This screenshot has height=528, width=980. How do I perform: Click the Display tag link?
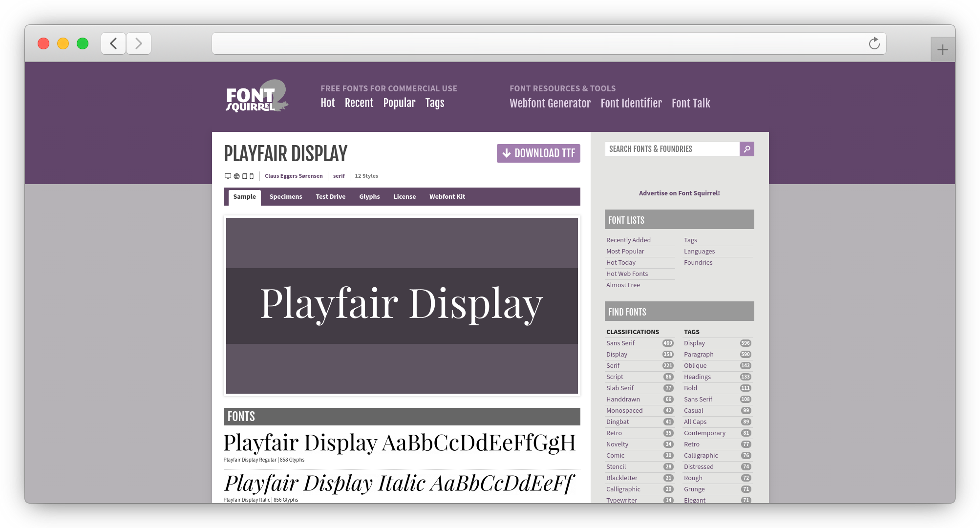click(695, 342)
